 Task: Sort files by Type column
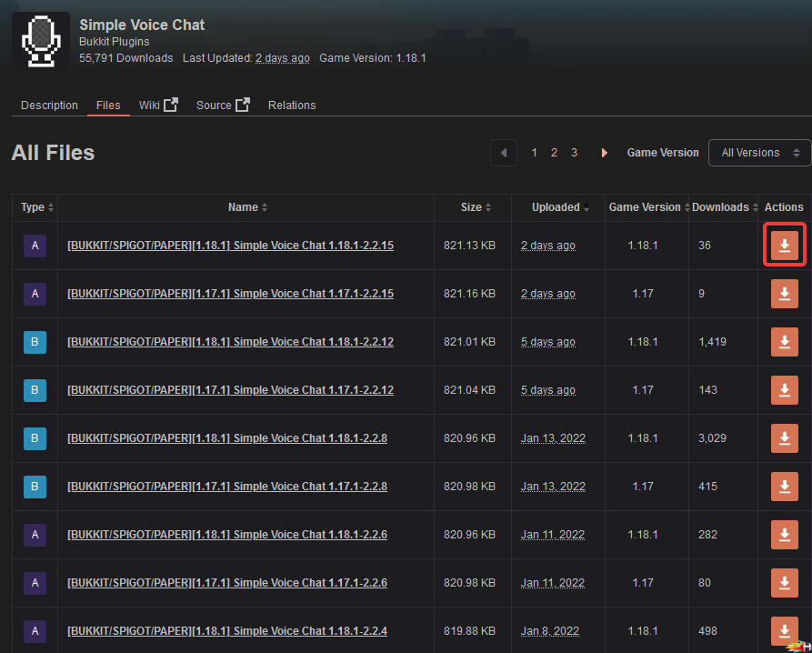(36, 207)
